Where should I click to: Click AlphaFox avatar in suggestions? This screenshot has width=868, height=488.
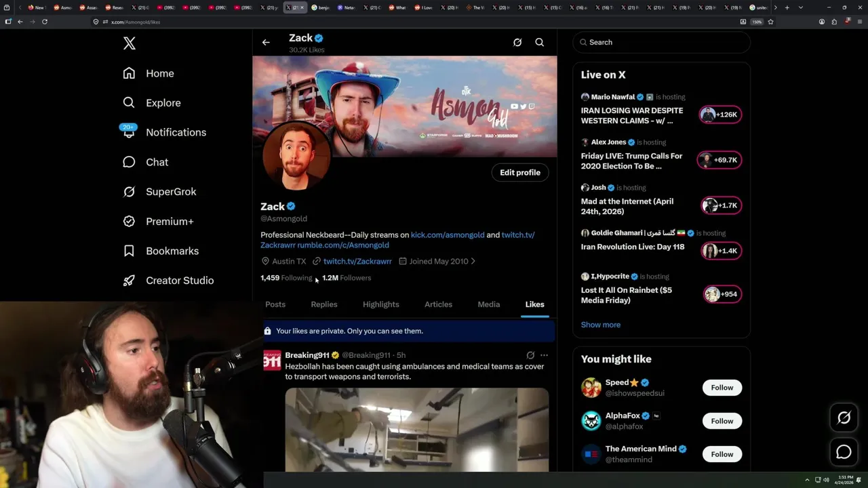[591, 421]
